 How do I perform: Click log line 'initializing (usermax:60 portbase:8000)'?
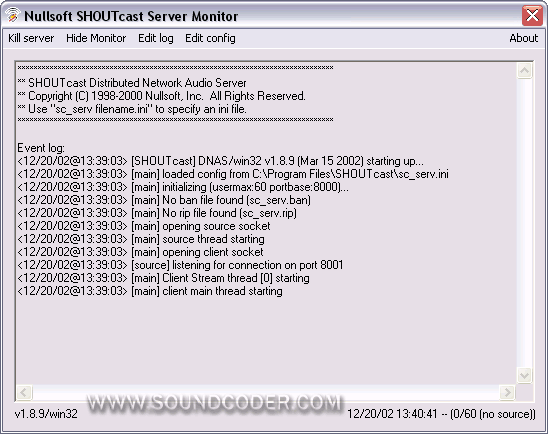click(183, 187)
